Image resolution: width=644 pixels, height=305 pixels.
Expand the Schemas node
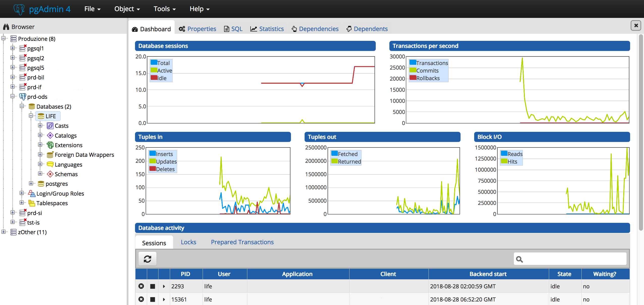click(40, 173)
